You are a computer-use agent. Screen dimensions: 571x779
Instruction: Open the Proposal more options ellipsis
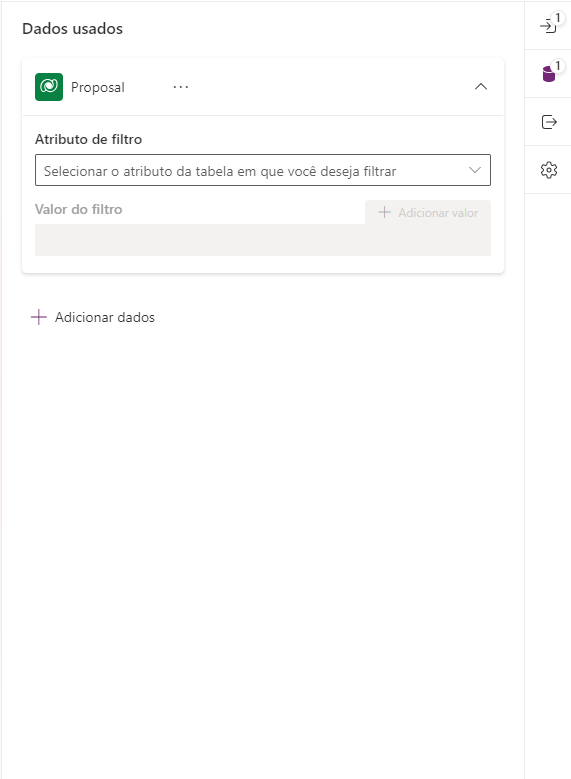(x=180, y=87)
